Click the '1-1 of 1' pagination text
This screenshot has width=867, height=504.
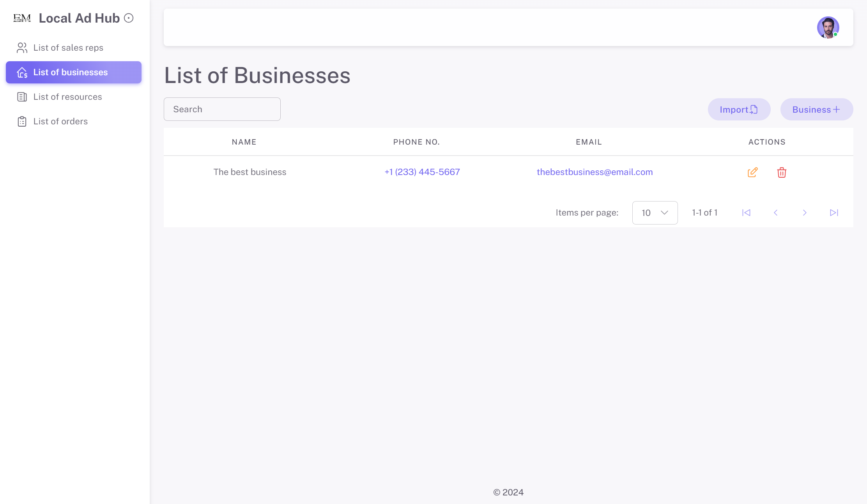704,213
